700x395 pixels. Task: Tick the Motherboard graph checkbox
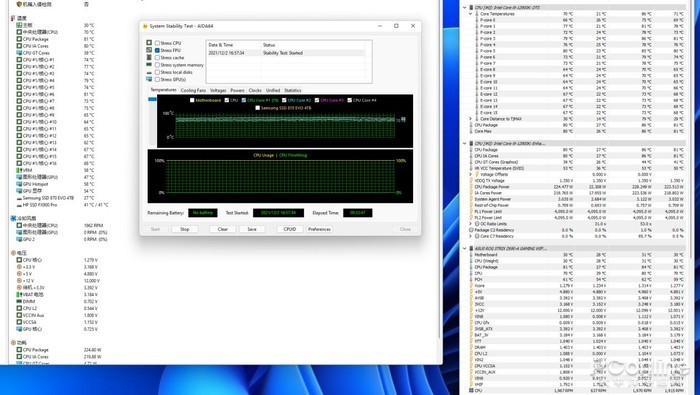pos(192,100)
